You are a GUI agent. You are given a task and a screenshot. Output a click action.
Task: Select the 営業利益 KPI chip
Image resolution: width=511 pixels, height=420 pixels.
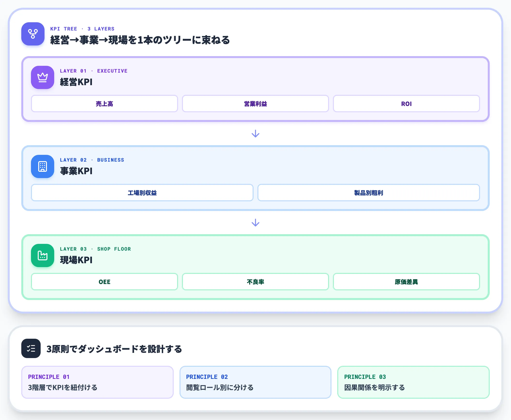(x=255, y=104)
